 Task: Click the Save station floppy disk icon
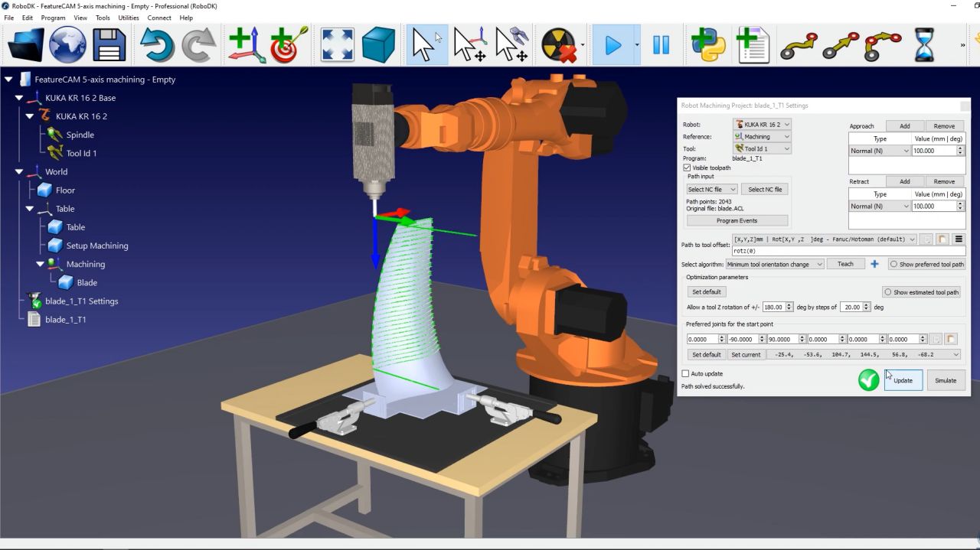(109, 44)
